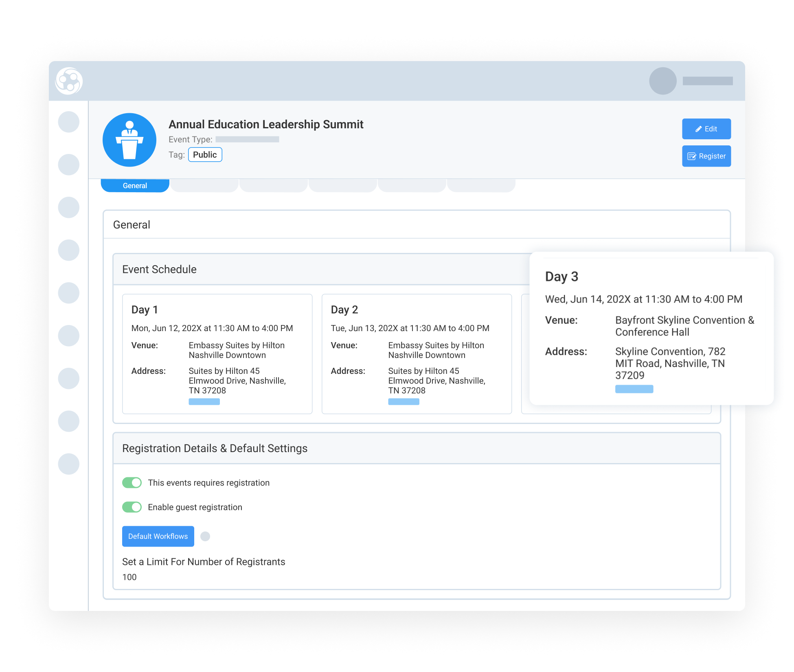Open the blank tab right of General
Image resolution: width=794 pixels, height=672 pixels.
(204, 186)
